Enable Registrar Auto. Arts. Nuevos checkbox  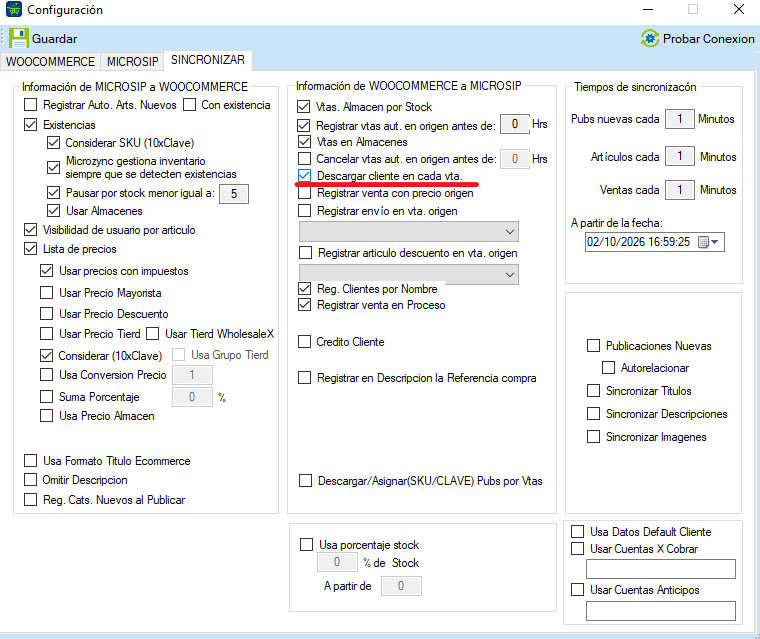point(31,105)
